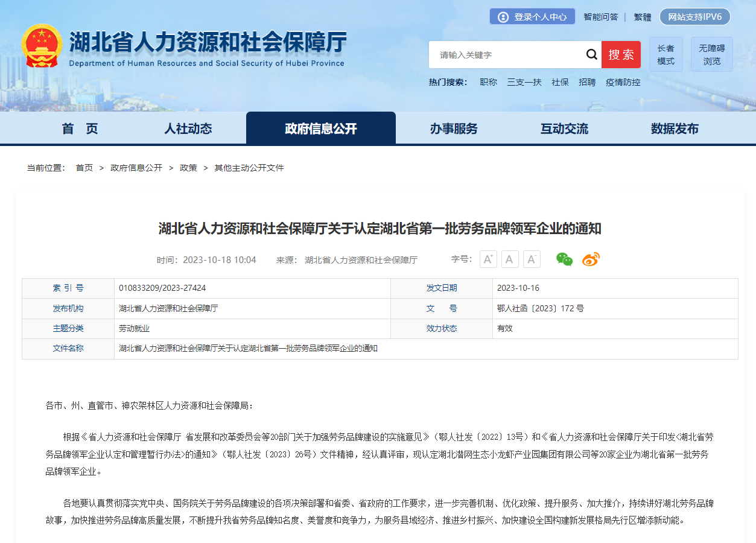Screen dimensions: 756x543
Task: Click salutation line 各市、州、直管市
Action: coord(150,405)
